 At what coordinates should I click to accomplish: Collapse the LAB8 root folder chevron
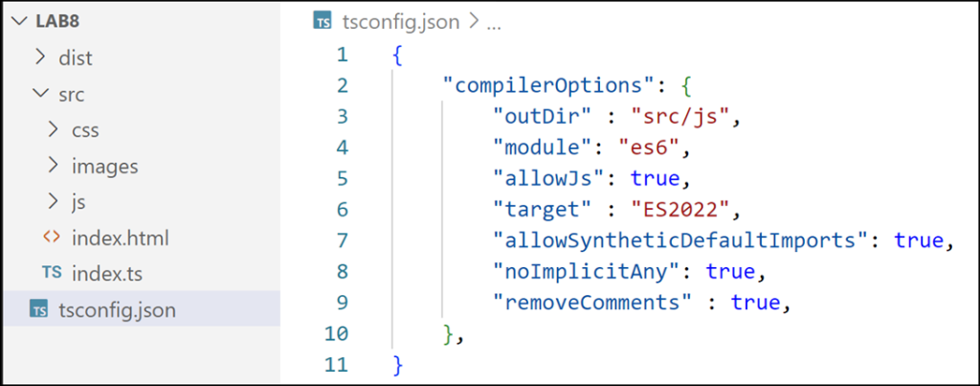(x=16, y=21)
